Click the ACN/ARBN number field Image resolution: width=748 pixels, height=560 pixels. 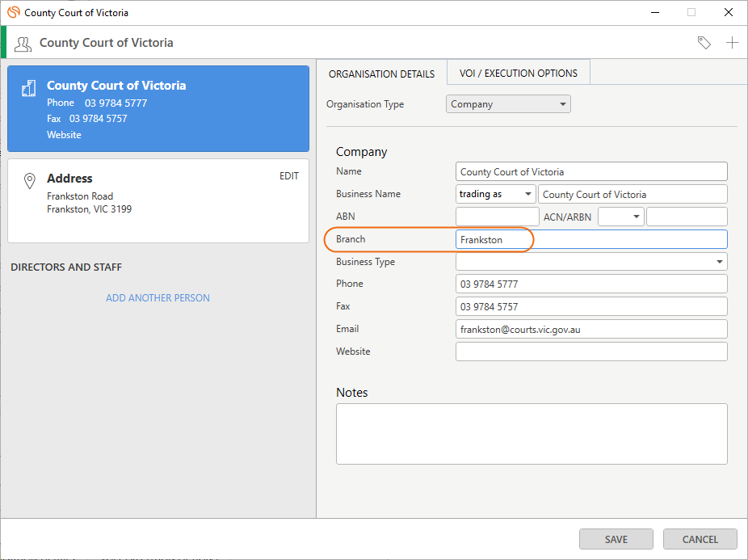pos(687,217)
